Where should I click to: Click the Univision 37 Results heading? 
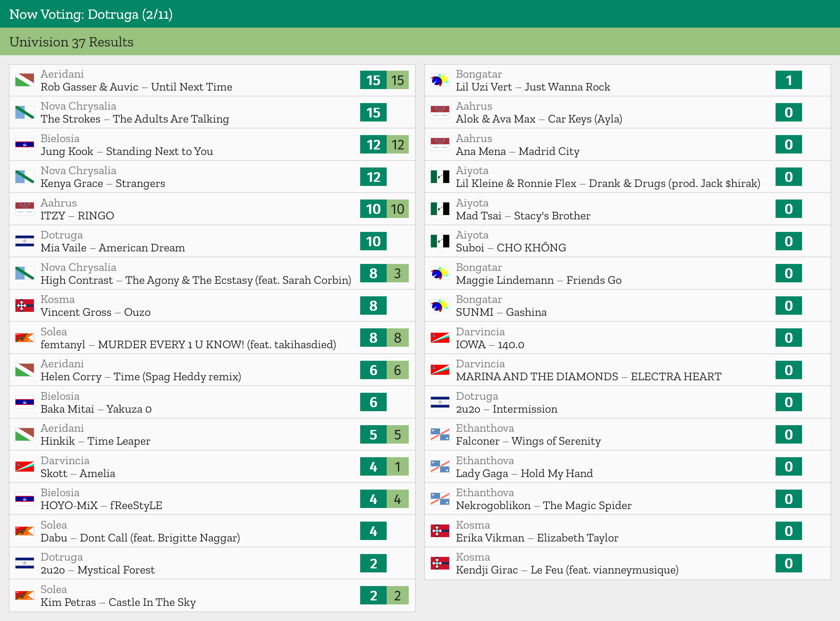[x=71, y=42]
